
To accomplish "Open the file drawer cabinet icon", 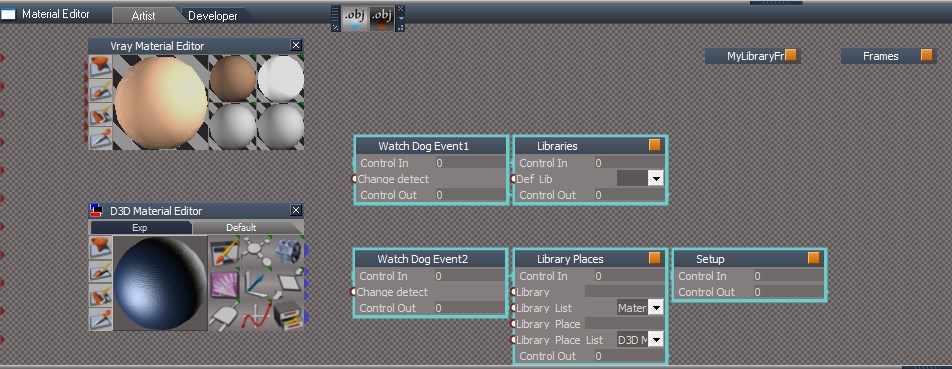I will (288, 316).
